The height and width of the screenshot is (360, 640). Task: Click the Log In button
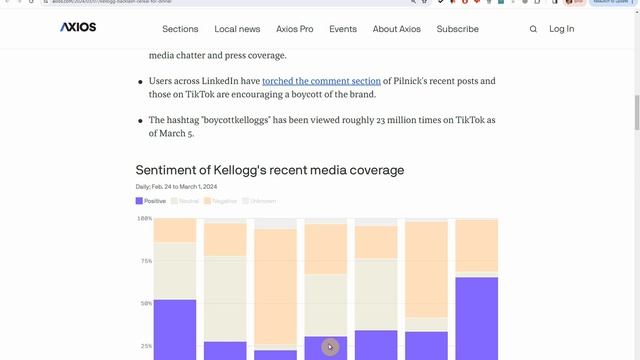click(x=562, y=29)
